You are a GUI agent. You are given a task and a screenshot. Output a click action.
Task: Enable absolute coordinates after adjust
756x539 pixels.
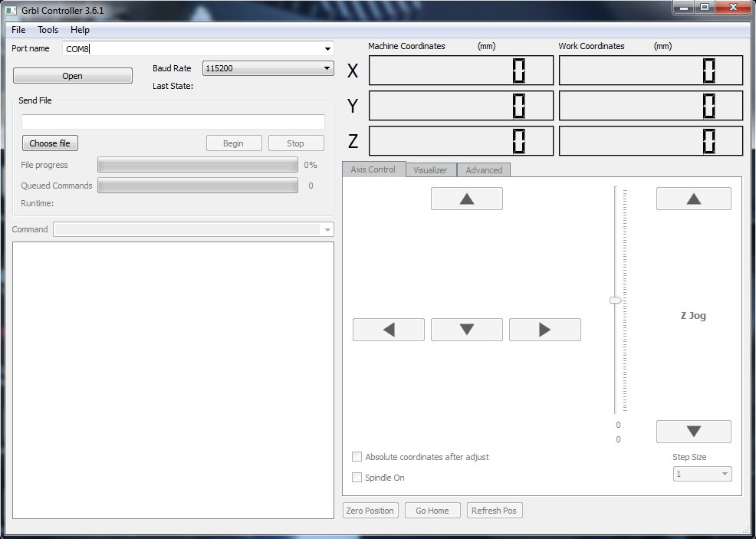357,456
